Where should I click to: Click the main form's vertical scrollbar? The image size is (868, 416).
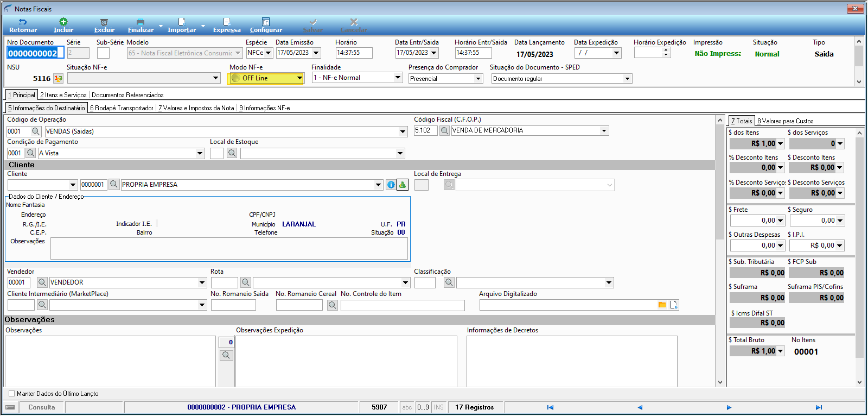pyautogui.click(x=720, y=251)
